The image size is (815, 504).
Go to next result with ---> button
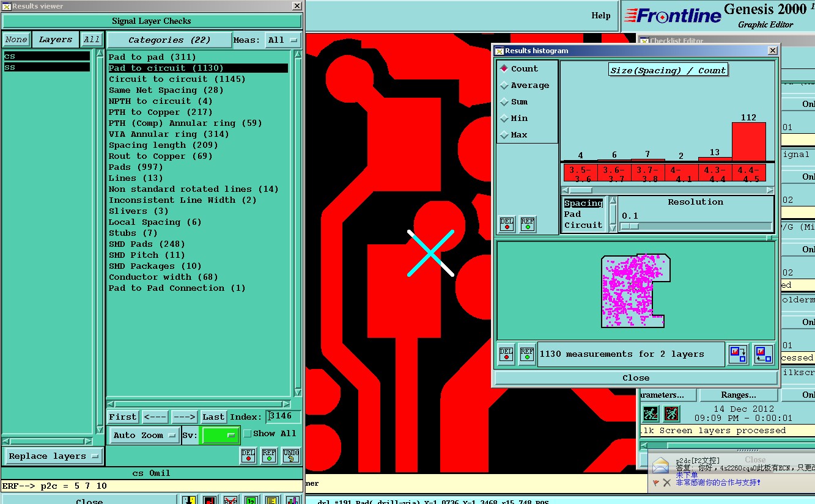(184, 417)
